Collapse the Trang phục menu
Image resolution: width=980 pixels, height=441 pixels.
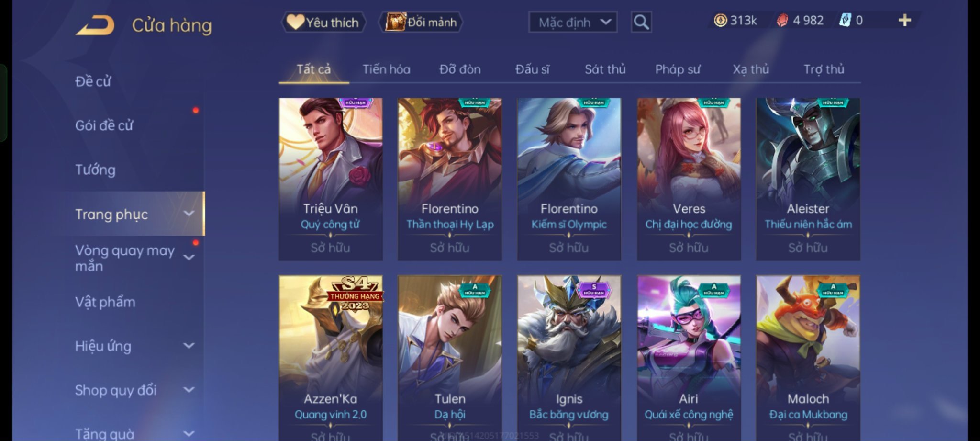(x=189, y=214)
